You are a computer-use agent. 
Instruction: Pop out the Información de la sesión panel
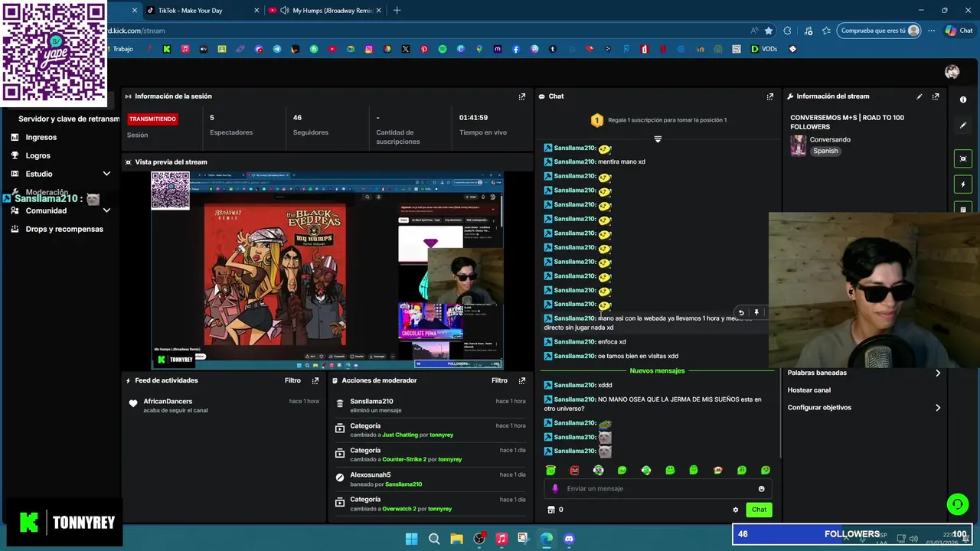pyautogui.click(x=522, y=96)
